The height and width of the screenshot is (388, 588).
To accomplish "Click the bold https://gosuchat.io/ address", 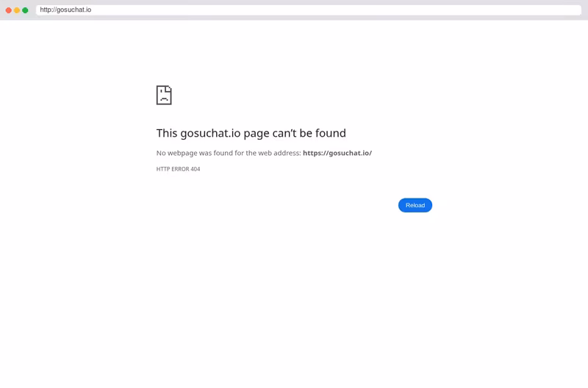I will (x=337, y=153).
